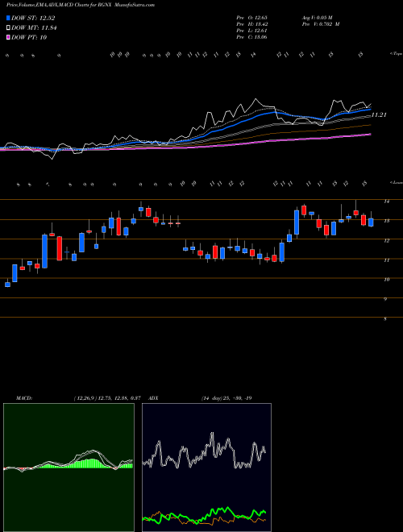The width and height of the screenshot is (403, 532).
Task: Click the 'ADX' indicator heading
Action: click(x=153, y=398)
